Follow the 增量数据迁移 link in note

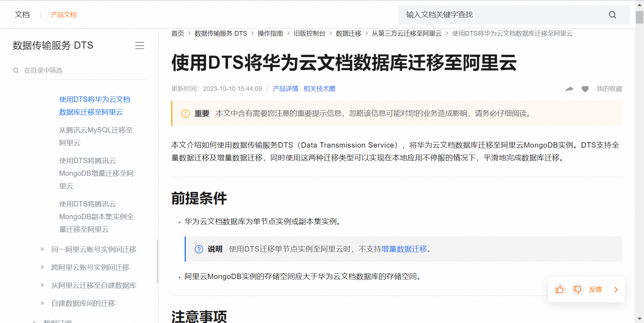point(404,249)
